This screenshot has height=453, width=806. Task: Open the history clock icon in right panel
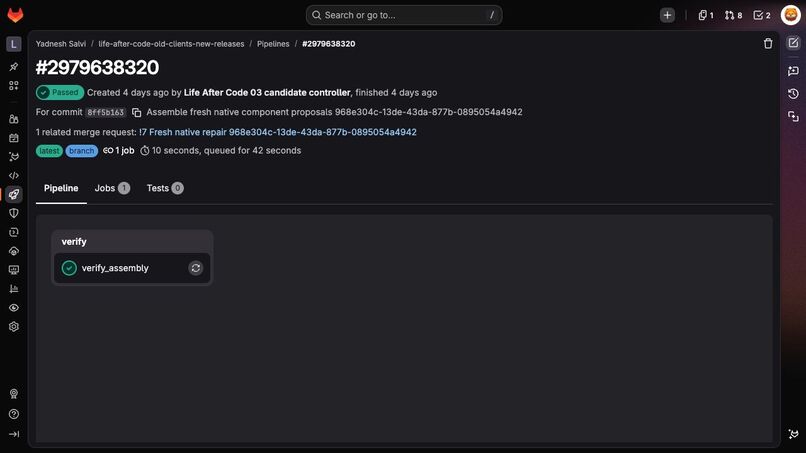click(x=793, y=94)
